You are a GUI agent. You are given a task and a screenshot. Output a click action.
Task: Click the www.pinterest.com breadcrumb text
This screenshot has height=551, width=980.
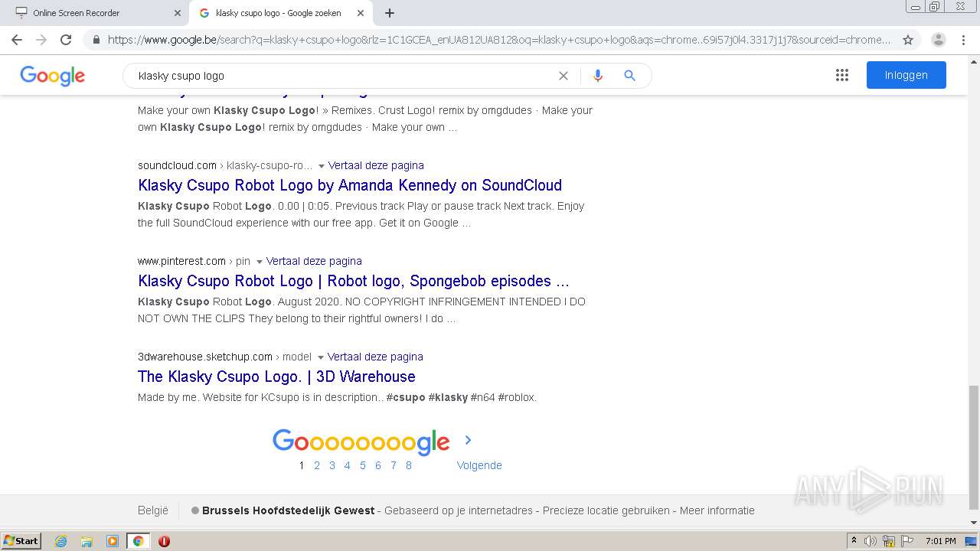pos(181,261)
